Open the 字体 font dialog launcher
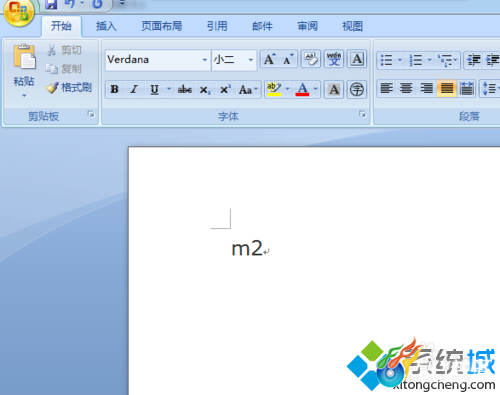Viewport: 500px width, 395px height. pos(362,114)
